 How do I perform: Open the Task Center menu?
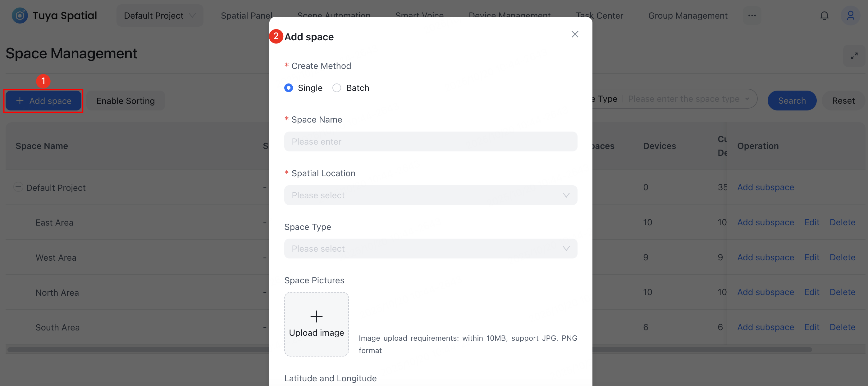599,16
